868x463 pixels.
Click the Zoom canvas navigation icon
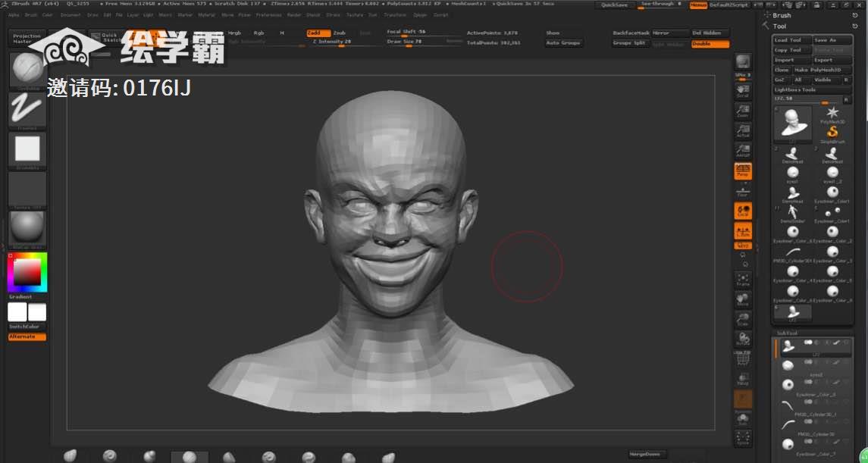tap(742, 111)
